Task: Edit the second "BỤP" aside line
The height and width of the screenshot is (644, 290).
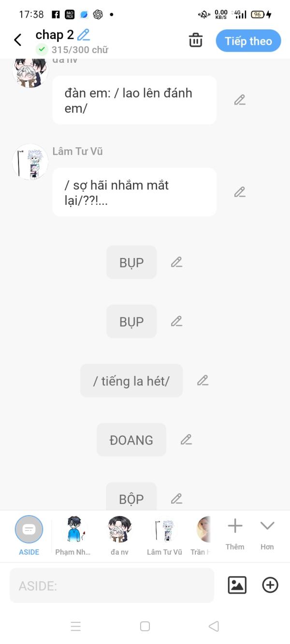Action: point(176,321)
